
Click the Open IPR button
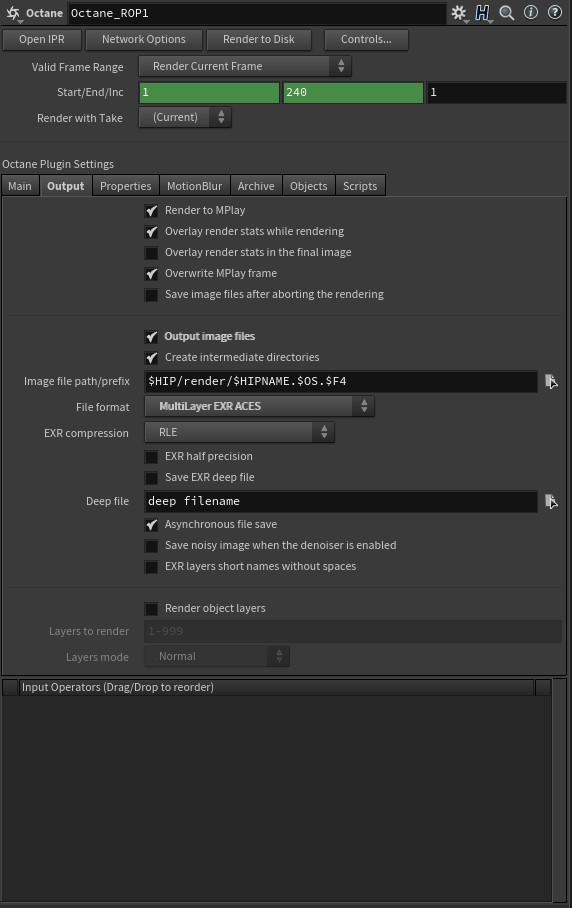pos(42,39)
